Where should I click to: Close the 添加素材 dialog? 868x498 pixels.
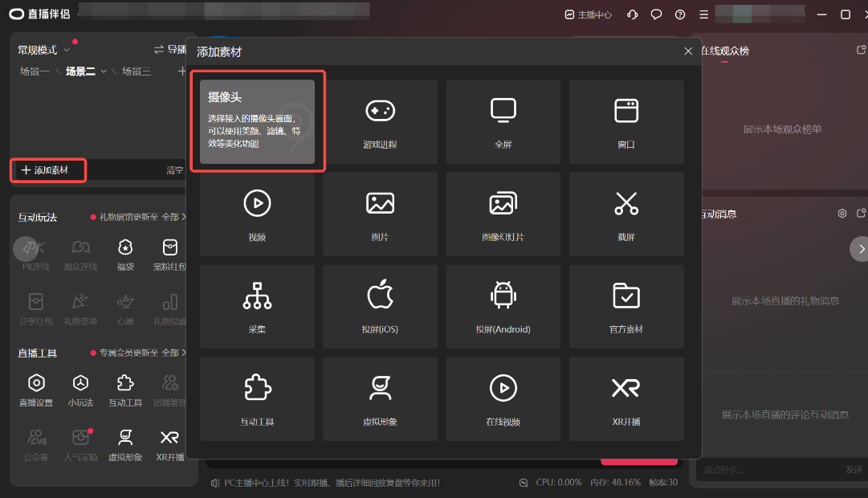point(687,51)
